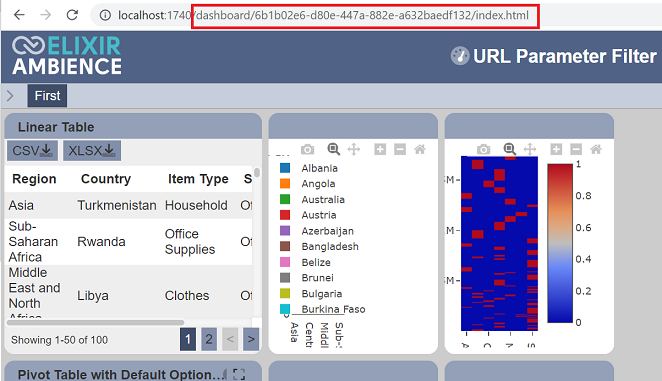Reset heatmap axes with home icon
Viewport: 662px width, 381px height.
coord(596,149)
